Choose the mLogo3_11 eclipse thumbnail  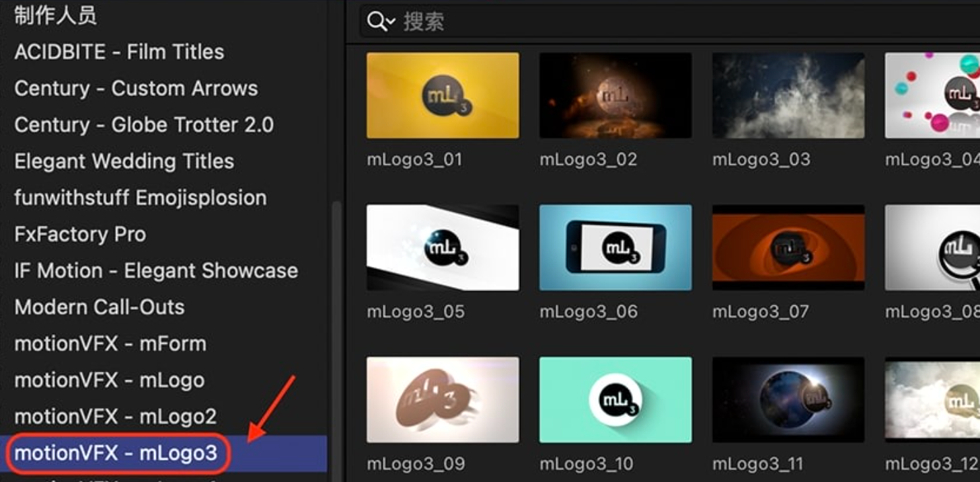788,399
